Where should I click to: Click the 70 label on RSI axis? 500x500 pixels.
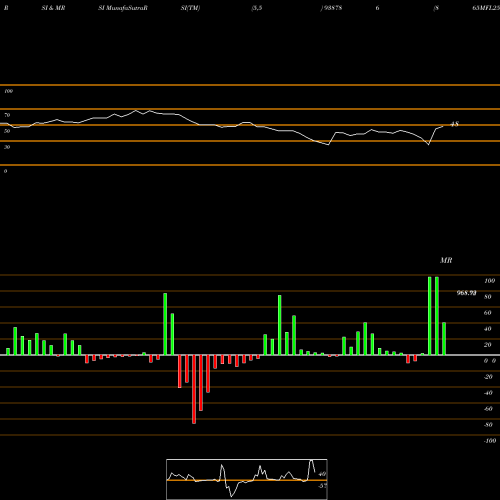tap(7, 115)
